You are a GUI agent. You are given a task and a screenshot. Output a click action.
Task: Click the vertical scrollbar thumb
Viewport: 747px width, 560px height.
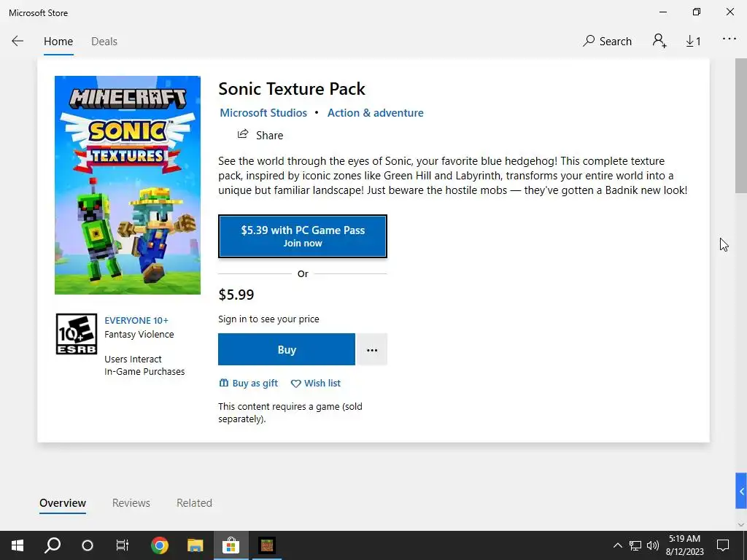tap(741, 126)
